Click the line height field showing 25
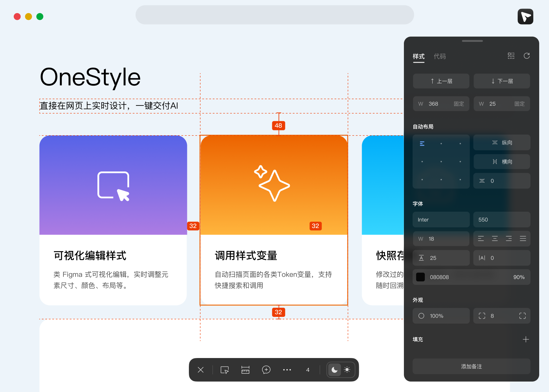549x392 pixels. click(x=441, y=258)
